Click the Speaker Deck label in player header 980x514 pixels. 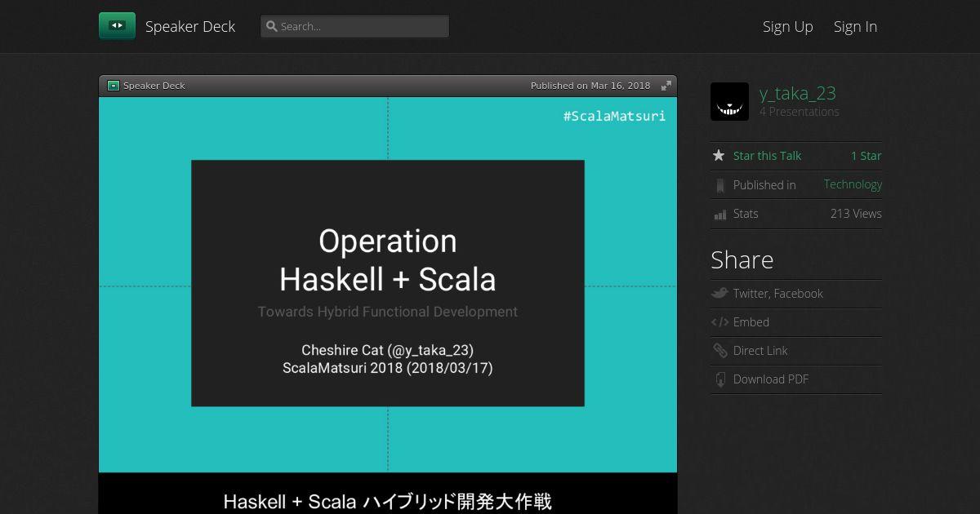154,86
